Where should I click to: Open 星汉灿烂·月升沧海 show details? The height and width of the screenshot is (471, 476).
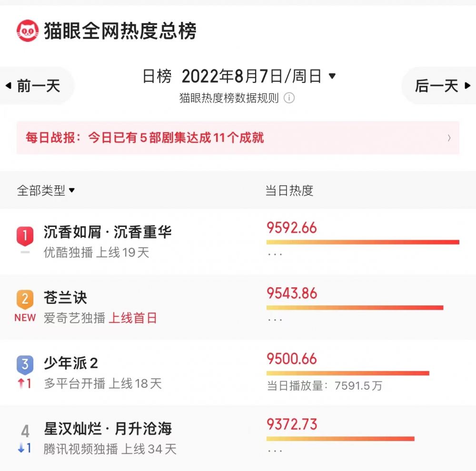tap(108, 429)
